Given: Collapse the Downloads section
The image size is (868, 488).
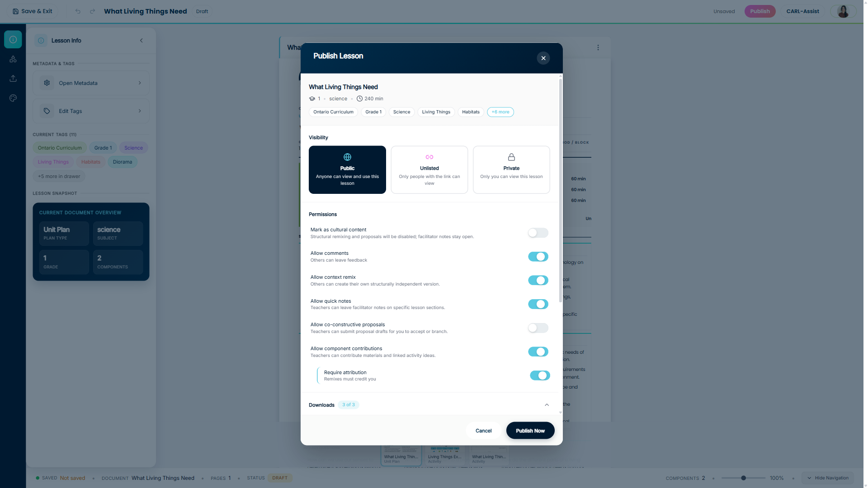Looking at the screenshot, I should tap(546, 404).
